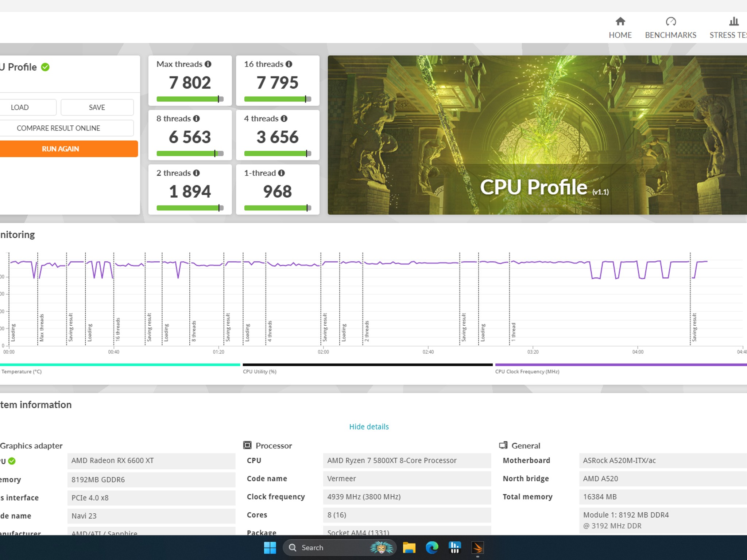Click the Processor section chip icon
This screenshot has height=560, width=747.
(x=247, y=445)
